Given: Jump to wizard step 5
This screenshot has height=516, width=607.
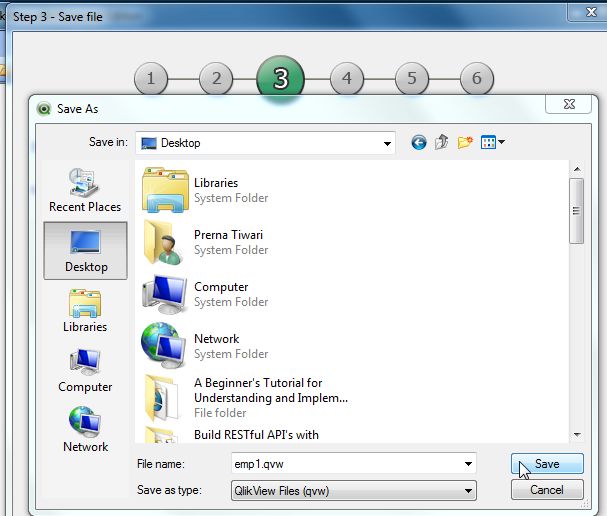Looking at the screenshot, I should click(x=412, y=79).
